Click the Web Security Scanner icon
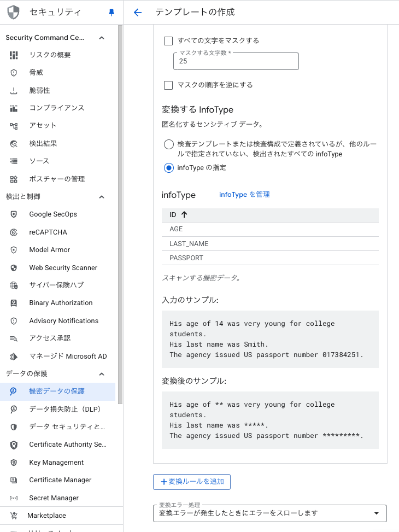 point(14,268)
